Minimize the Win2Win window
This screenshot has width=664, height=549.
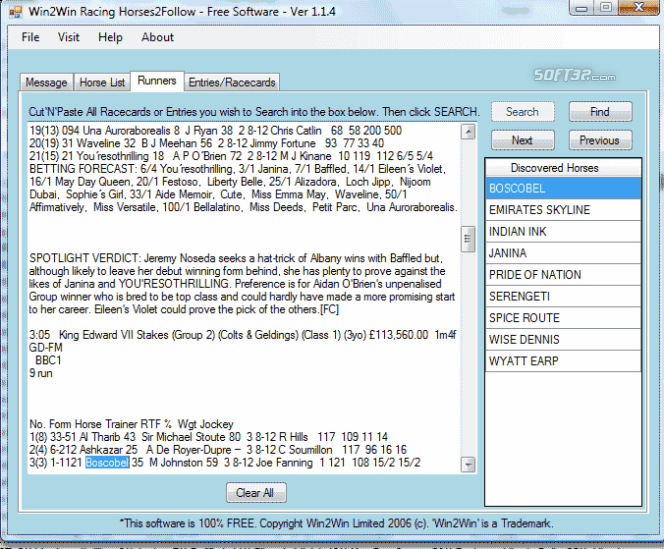(x=582, y=8)
